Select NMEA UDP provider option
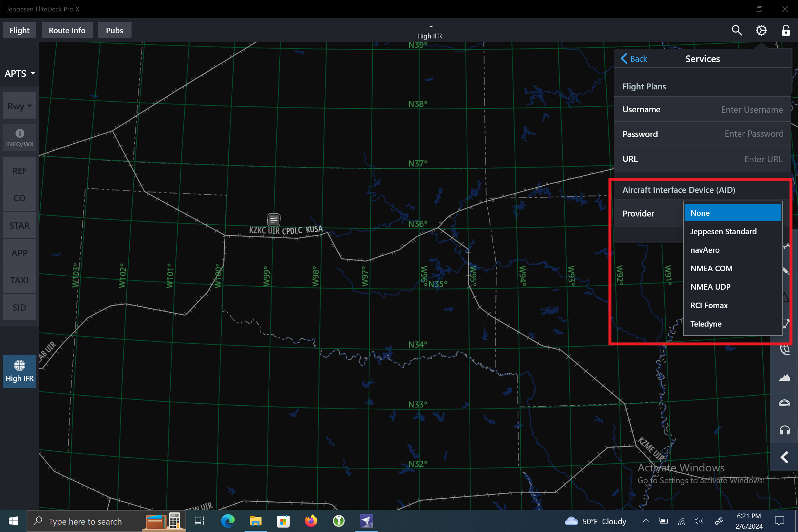 click(733, 287)
